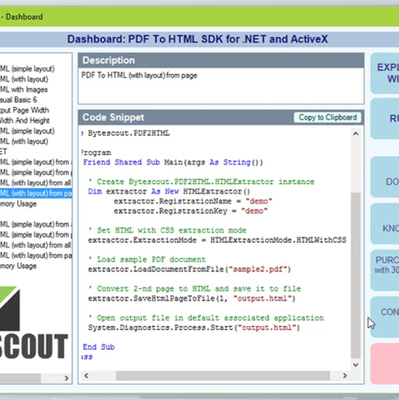The height and width of the screenshot is (400, 399).
Task: Click the "extractor.ExtractionMode" code line
Action: tap(217, 240)
